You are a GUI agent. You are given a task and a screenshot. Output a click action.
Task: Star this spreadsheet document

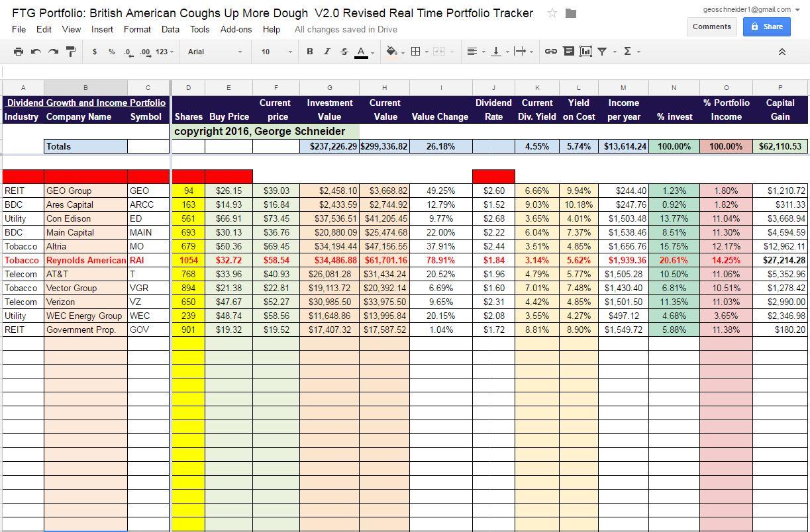(x=552, y=13)
